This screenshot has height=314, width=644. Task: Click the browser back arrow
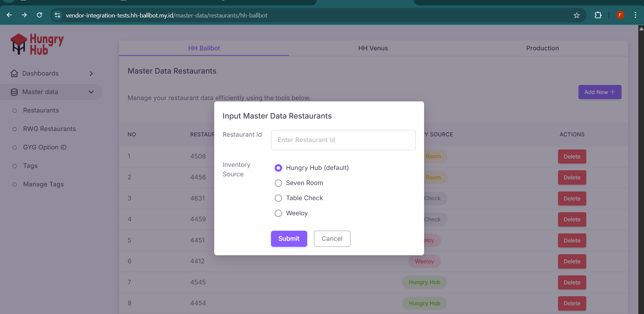9,15
